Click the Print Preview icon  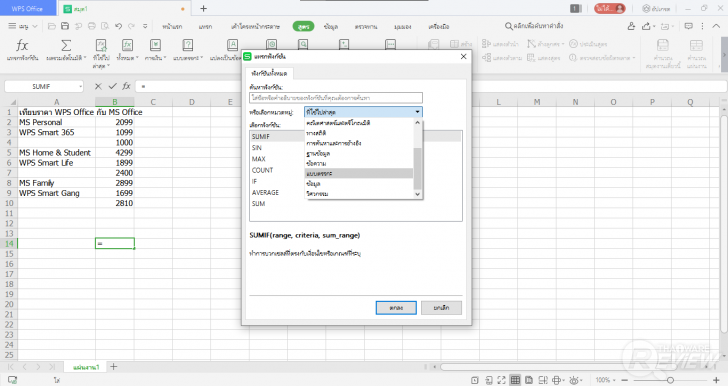105,26
